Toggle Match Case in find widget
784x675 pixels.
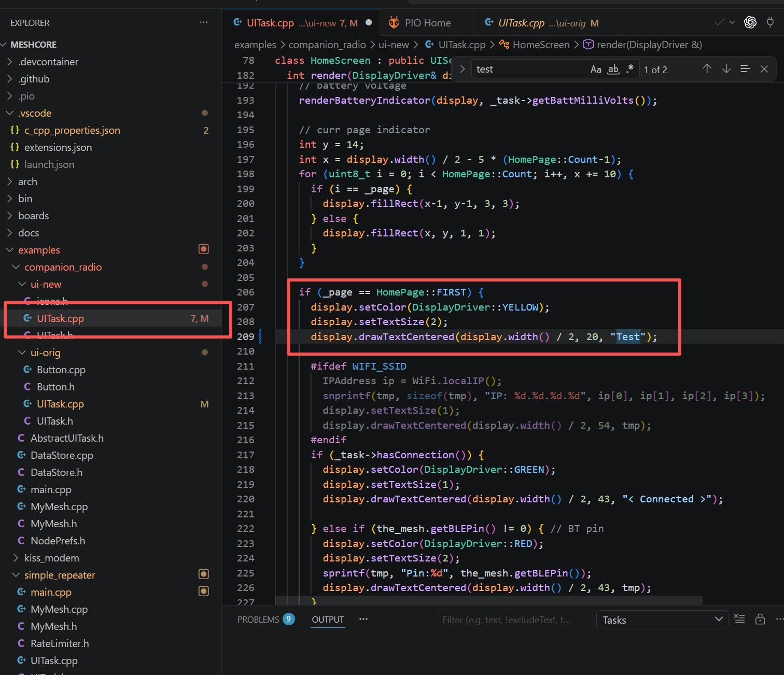click(x=596, y=69)
